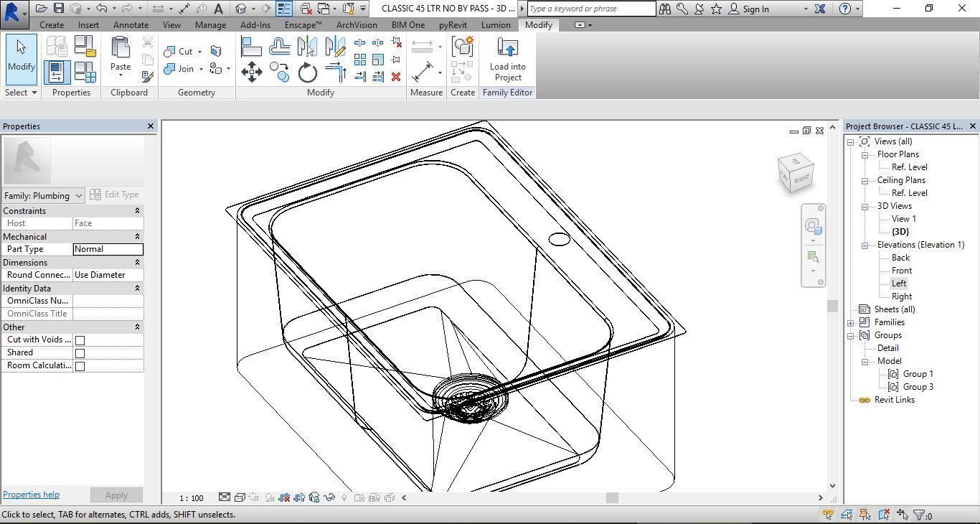Toggle Select Elements by Face in status bar
This screenshot has width=980, height=524.
pos(884,515)
